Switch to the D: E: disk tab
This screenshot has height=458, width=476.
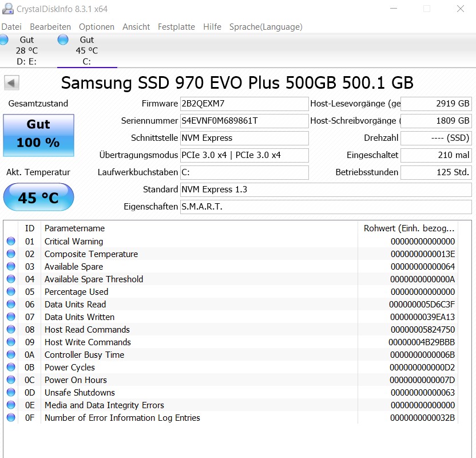coord(27,50)
